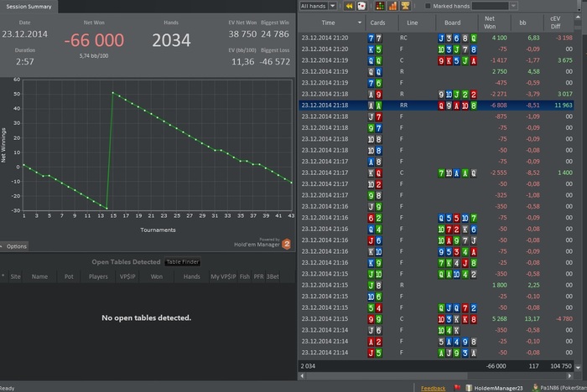Click the Pa1N86 player icon in status bar

coord(534,388)
